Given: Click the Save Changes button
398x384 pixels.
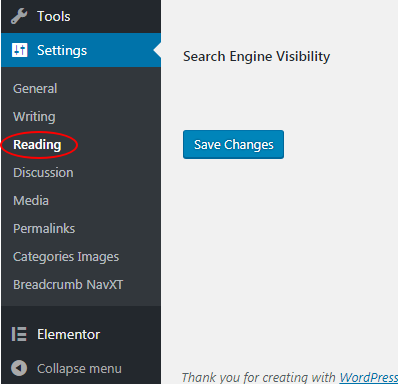Looking at the screenshot, I should [233, 144].
